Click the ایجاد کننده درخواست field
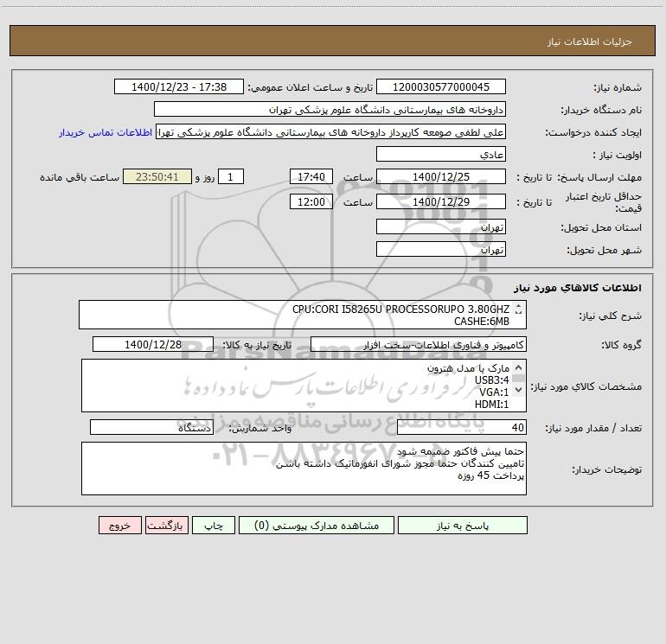Viewport: 666px width, 644px height. point(331,132)
